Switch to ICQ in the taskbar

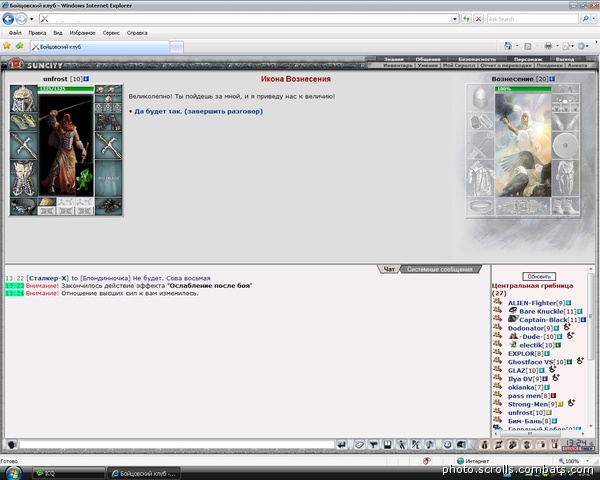click(68, 473)
